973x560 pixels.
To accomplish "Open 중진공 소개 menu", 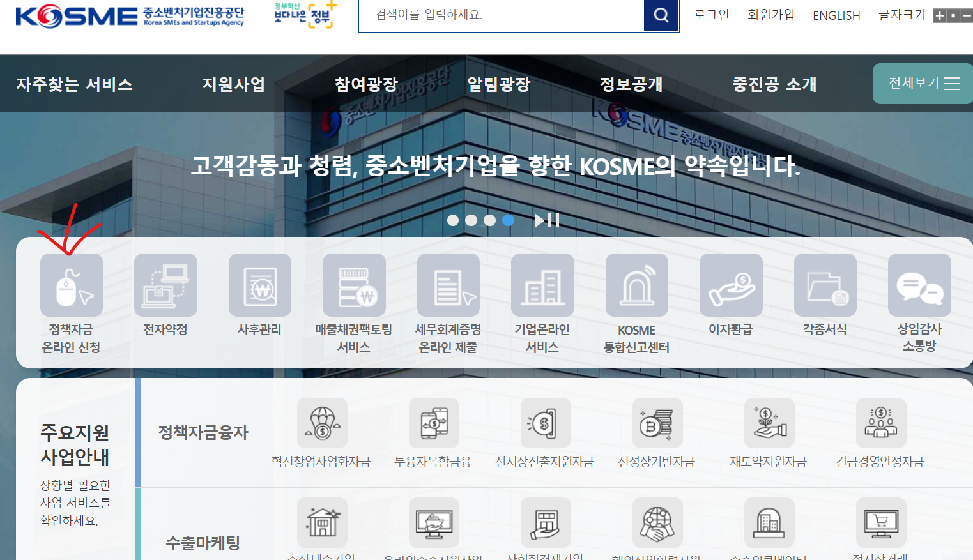I will coord(774,84).
